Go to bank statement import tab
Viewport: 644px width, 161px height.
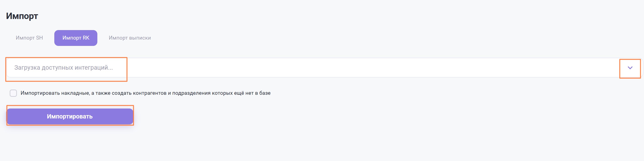coord(130,38)
